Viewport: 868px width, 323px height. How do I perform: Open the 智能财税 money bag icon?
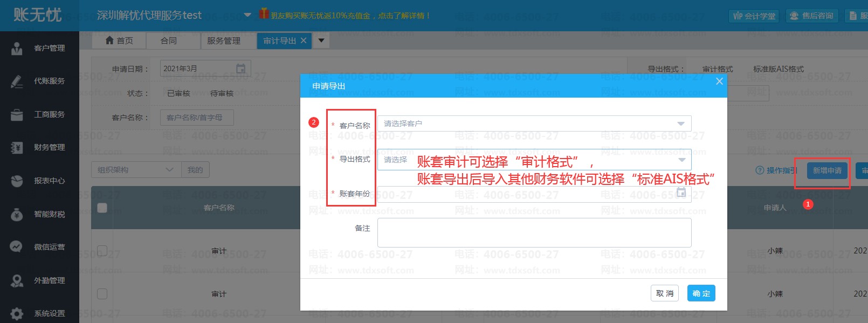point(17,215)
